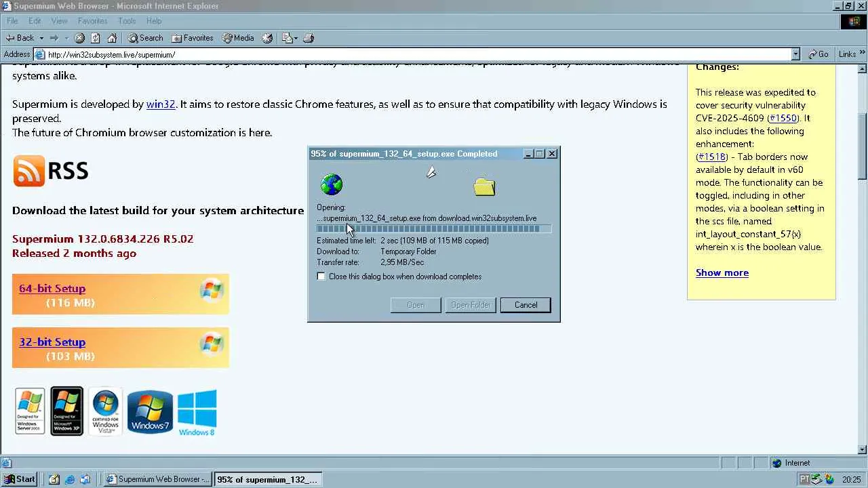Click the Forward arrow in the toolbar

(x=54, y=38)
